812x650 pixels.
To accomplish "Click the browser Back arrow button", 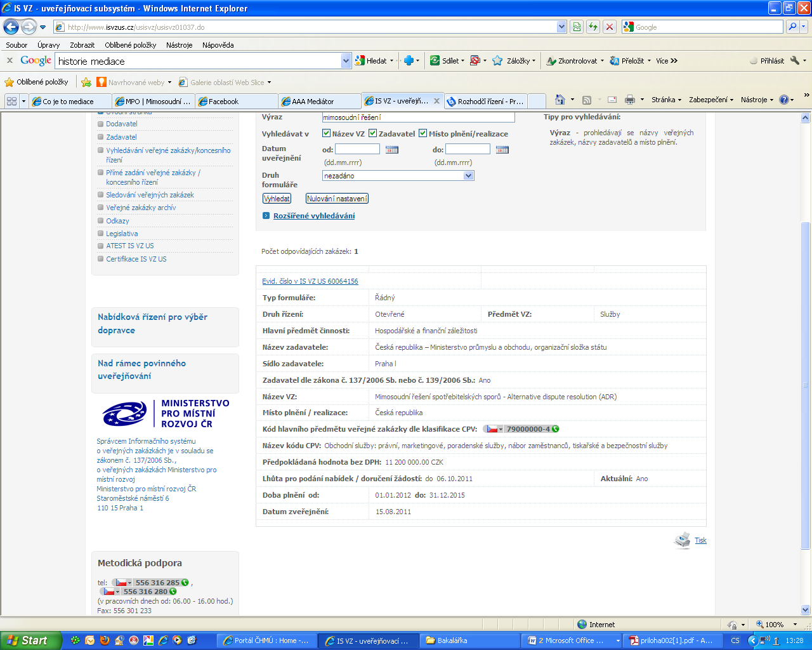I will (x=11, y=27).
